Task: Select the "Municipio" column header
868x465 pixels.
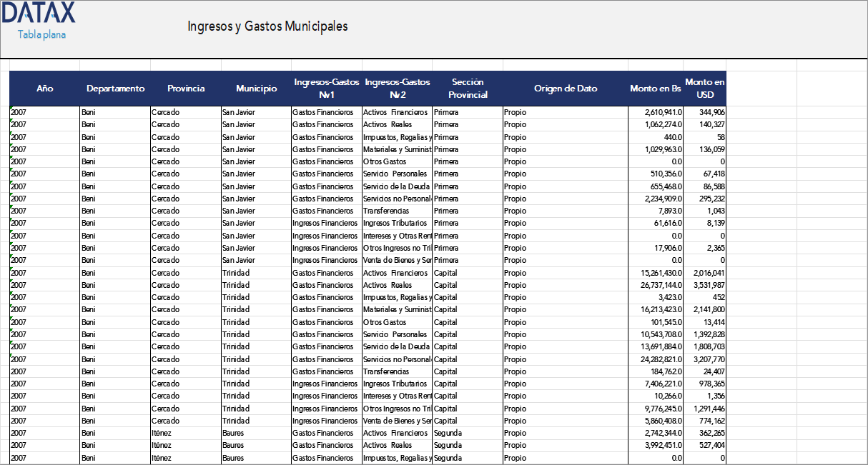Action: [256, 89]
